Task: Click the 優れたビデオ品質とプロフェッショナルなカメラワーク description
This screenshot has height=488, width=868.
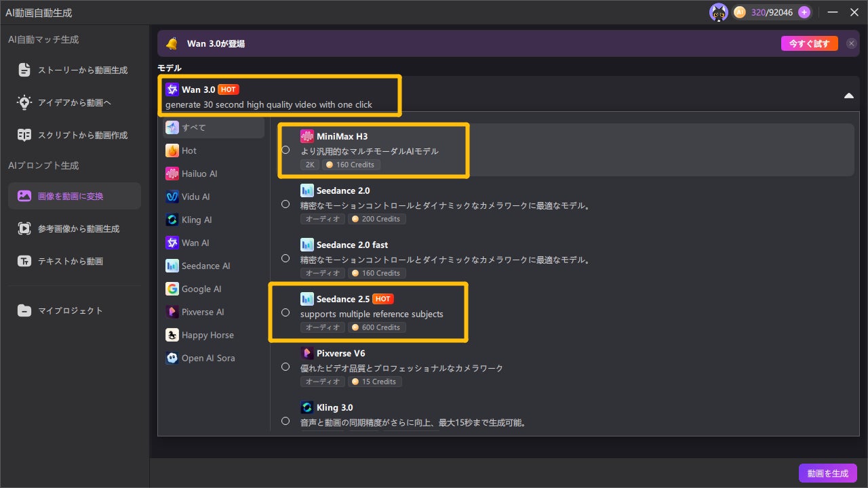Action: pyautogui.click(x=402, y=368)
